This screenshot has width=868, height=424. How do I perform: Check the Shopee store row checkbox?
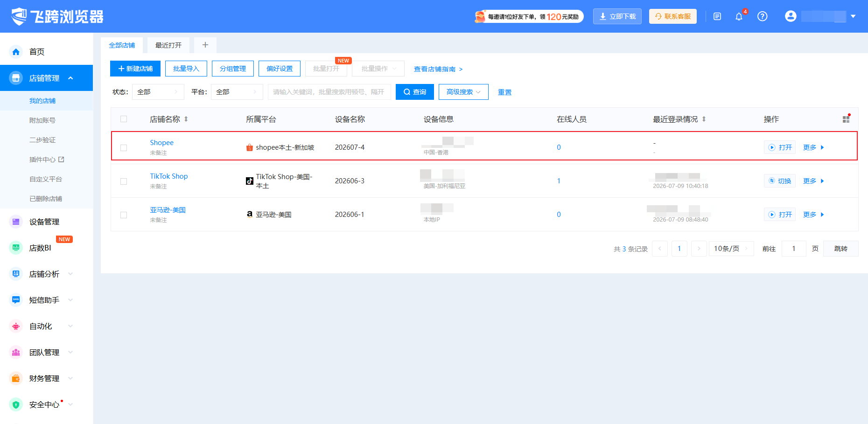tap(124, 148)
